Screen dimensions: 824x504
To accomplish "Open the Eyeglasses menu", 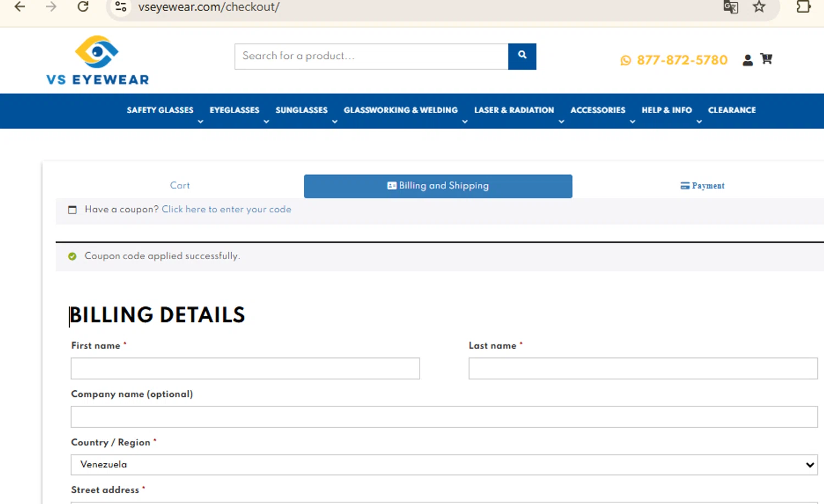I will click(x=234, y=110).
